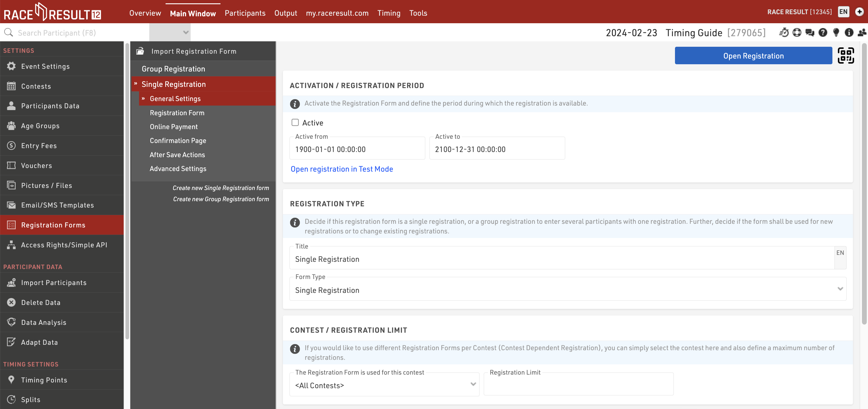Screen dimensions: 868x409
Task: Open the Online Payment submenu item
Action: 174,127
